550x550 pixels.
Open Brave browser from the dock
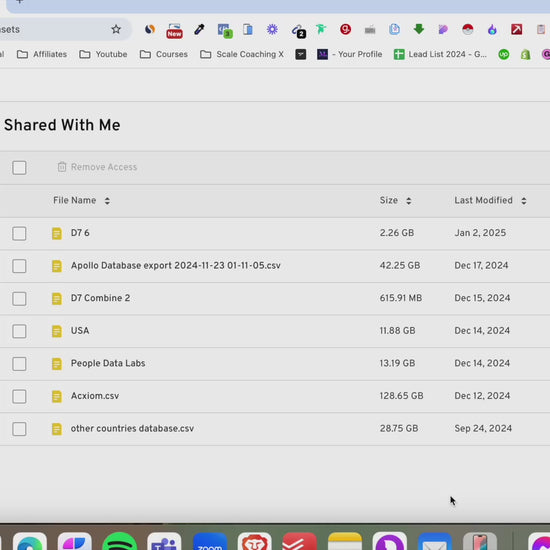coord(255,541)
